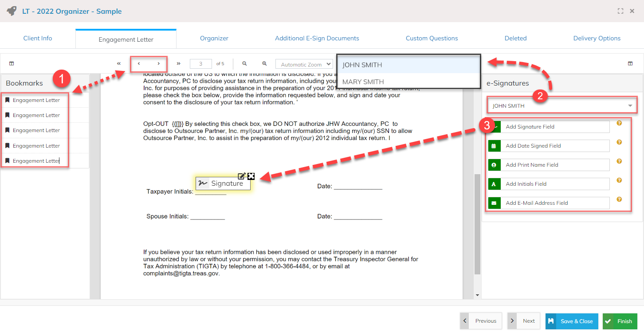Switch to the Organizer tab
This screenshot has height=332, width=644.
[214, 39]
